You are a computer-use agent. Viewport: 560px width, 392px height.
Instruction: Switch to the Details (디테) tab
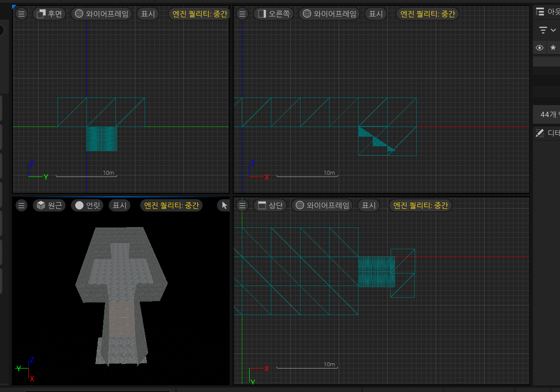coord(547,133)
